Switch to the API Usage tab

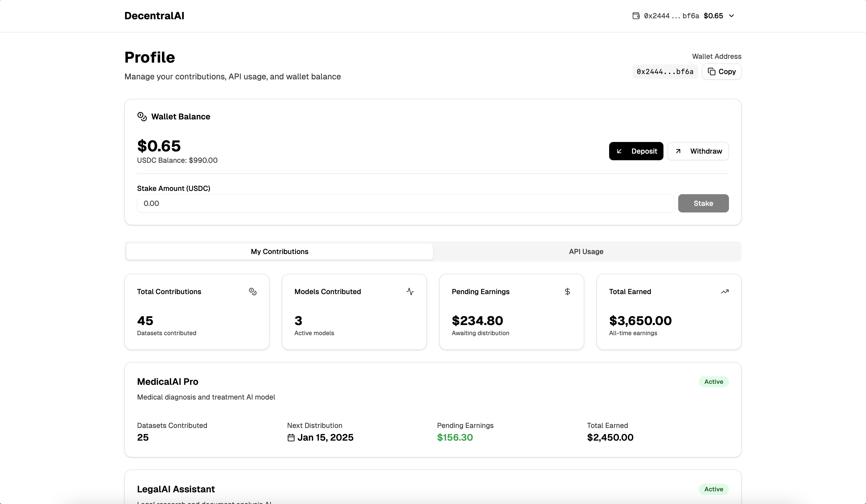pyautogui.click(x=586, y=251)
